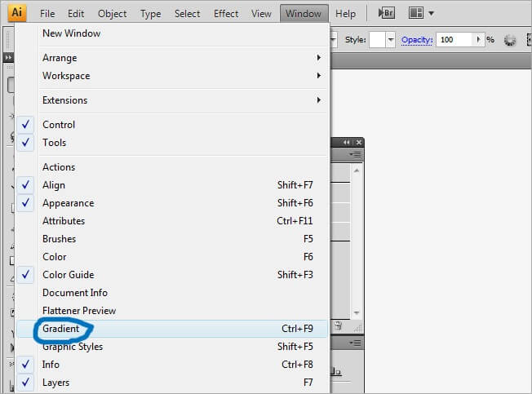Click the Adobe Illustrator Ai logo icon
Screen dimensions: 532x394
pyautogui.click(x=17, y=13)
